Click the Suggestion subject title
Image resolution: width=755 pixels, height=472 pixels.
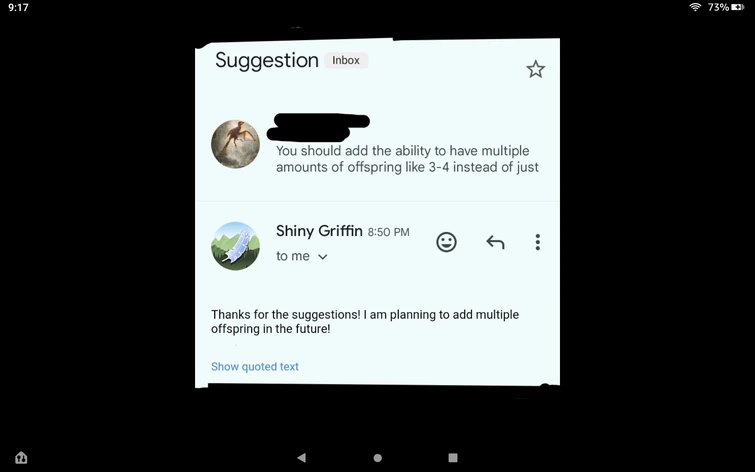pyautogui.click(x=267, y=61)
